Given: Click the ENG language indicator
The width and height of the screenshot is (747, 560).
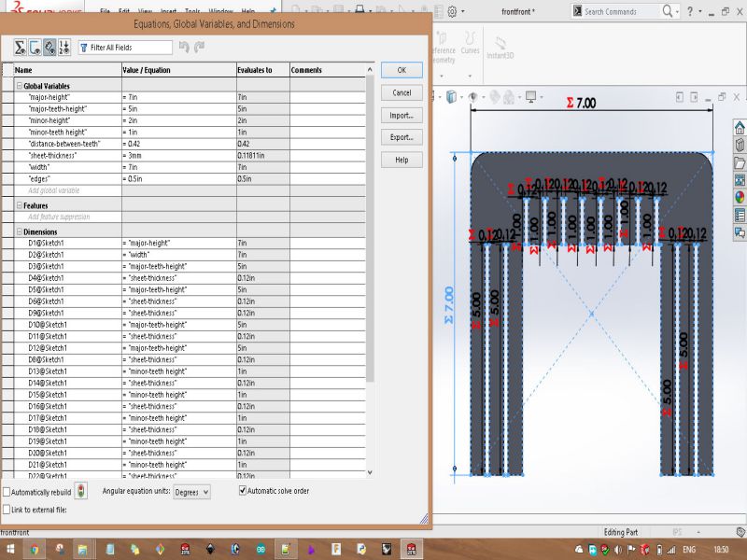Looking at the screenshot, I should [689, 550].
